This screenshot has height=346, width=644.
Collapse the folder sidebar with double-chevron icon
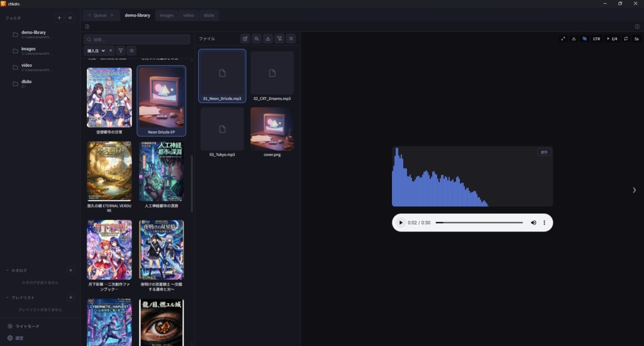point(70,18)
